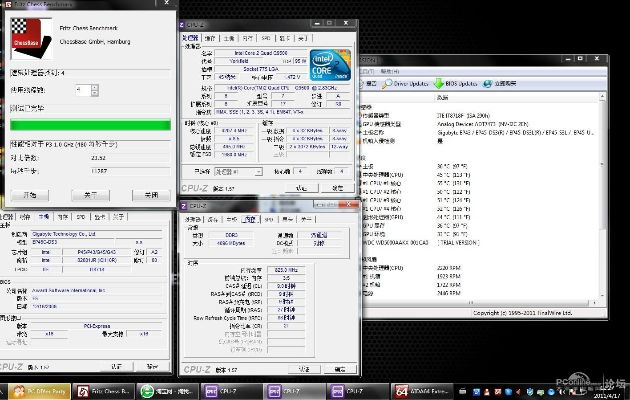The image size is (630, 400).
Task: Click the AIDA64 copyright status bar text
Action: coord(522,313)
